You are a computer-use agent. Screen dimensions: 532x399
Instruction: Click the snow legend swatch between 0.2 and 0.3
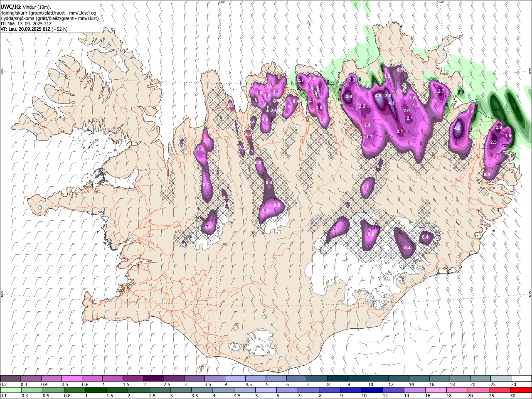click(x=10, y=379)
